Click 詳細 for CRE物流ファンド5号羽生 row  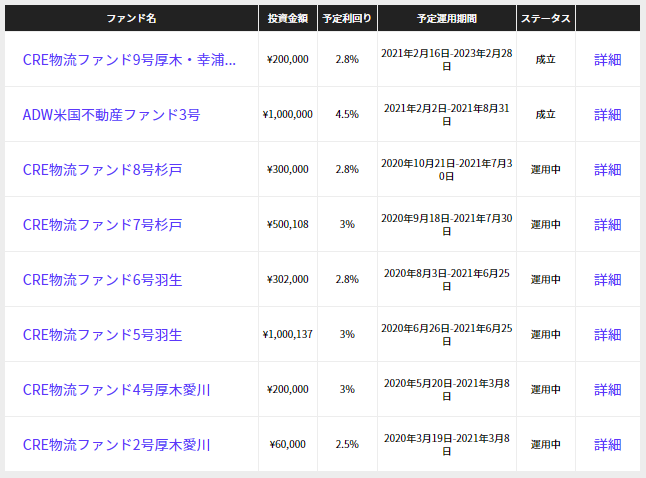(x=608, y=335)
